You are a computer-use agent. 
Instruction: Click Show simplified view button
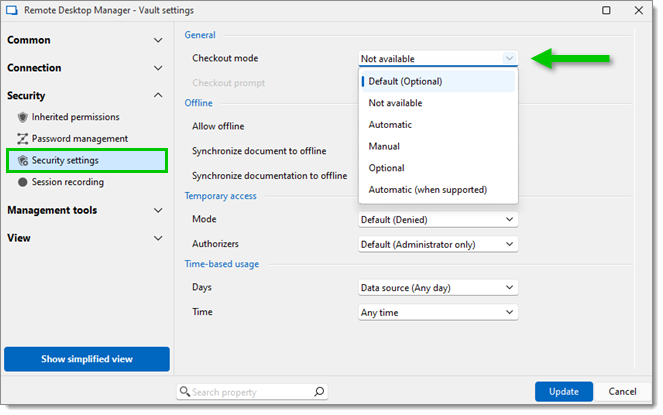(87, 359)
